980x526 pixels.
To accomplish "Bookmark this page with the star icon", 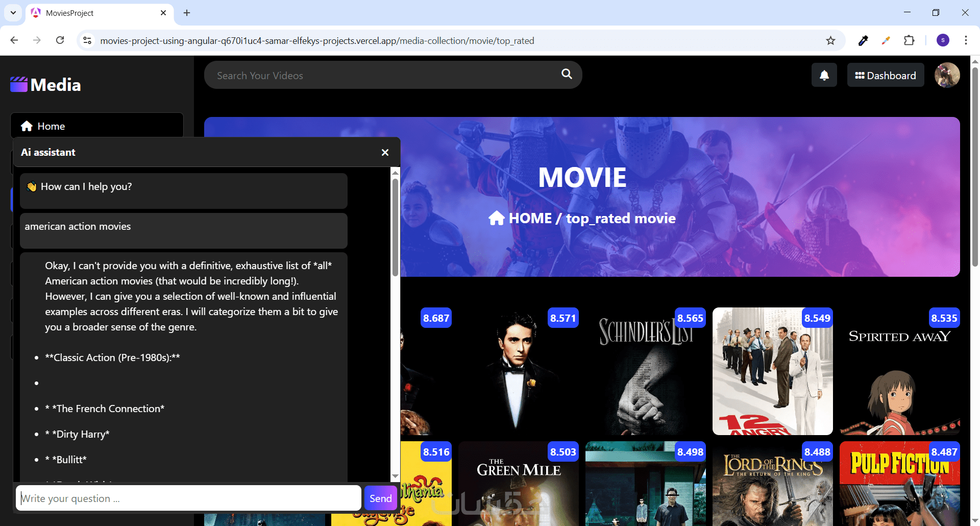I will tap(831, 40).
